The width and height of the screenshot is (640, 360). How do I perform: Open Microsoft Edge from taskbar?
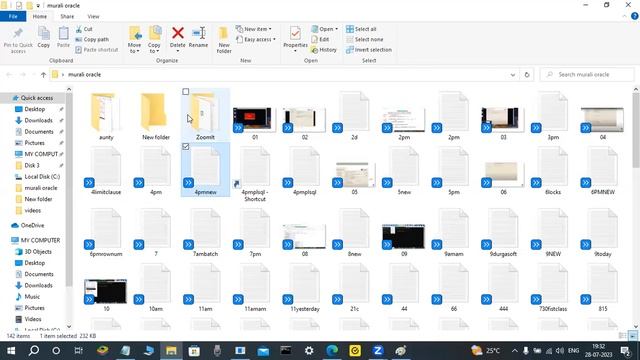(332, 351)
